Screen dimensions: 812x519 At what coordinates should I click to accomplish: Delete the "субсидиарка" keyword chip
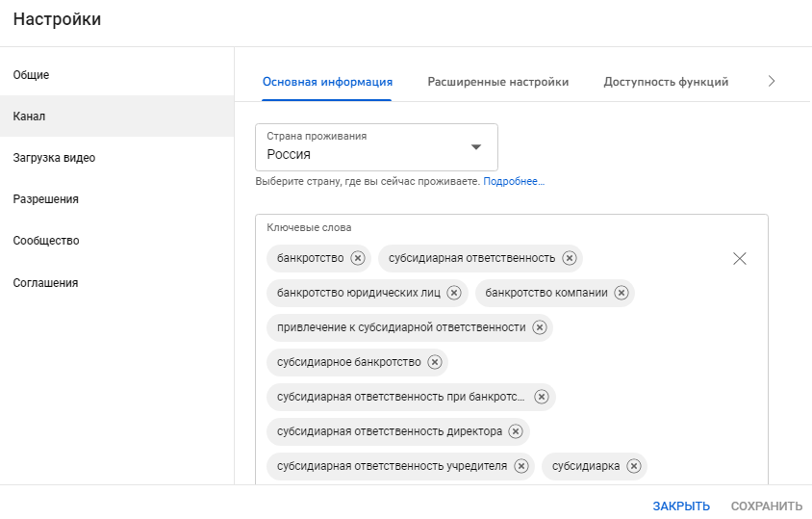coord(633,466)
